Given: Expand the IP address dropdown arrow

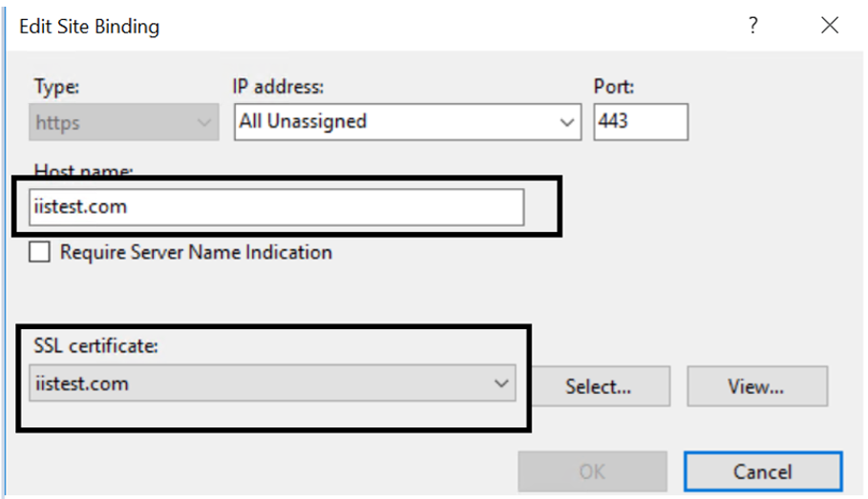Looking at the screenshot, I should pos(566,122).
